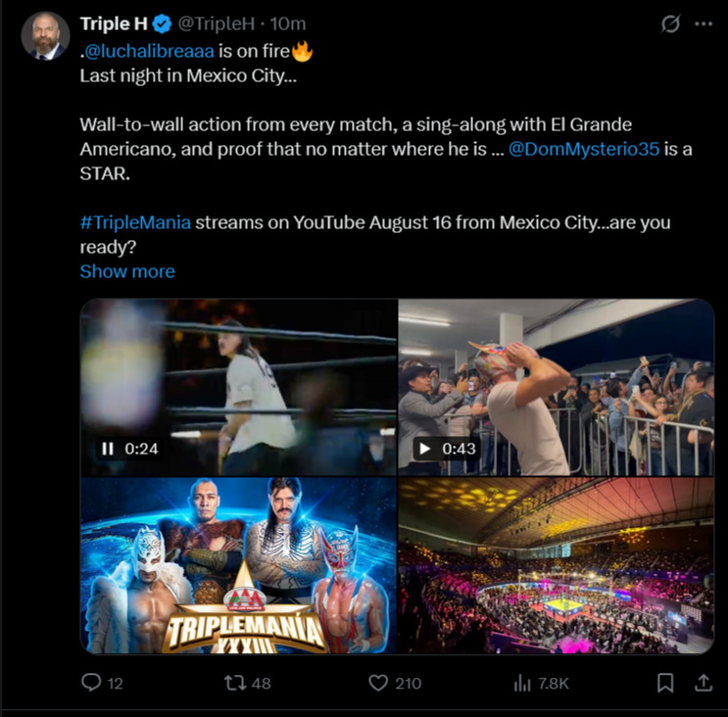Click the 10m post timestamp

(x=288, y=24)
